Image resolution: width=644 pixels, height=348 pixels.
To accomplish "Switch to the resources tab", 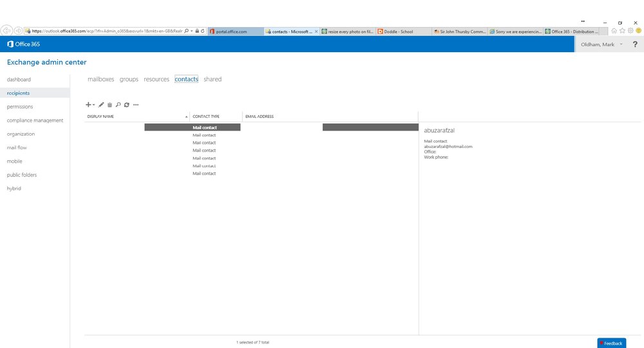I will point(156,79).
